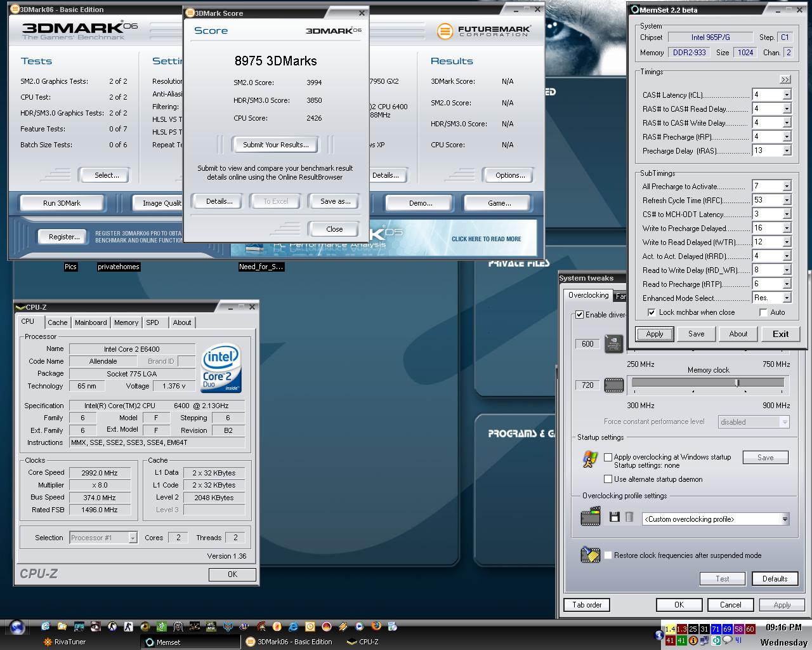Screen dimensions: 812x650
Task: Click the GPU core clock chip icon
Action: [613, 343]
